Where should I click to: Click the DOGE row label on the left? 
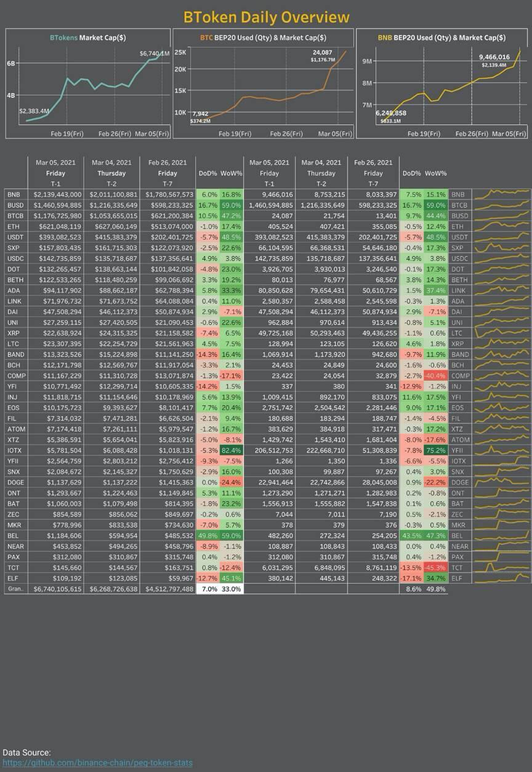[15, 483]
